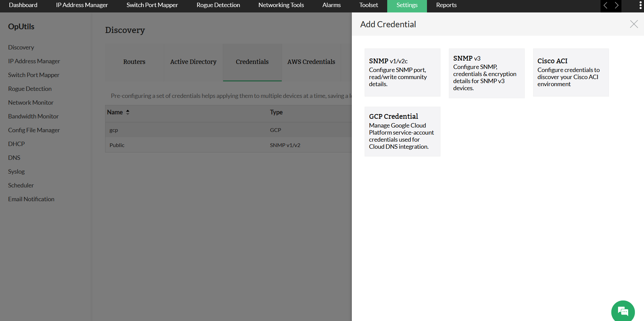The image size is (644, 321).
Task: Open Bandwidth Monitor in sidebar
Action: [x=33, y=116]
